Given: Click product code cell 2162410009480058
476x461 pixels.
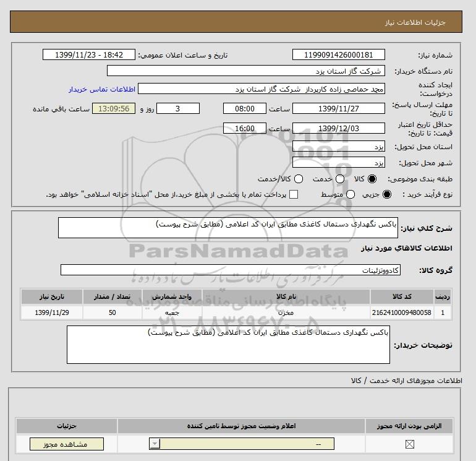Looking at the screenshot, I should 402,312.
